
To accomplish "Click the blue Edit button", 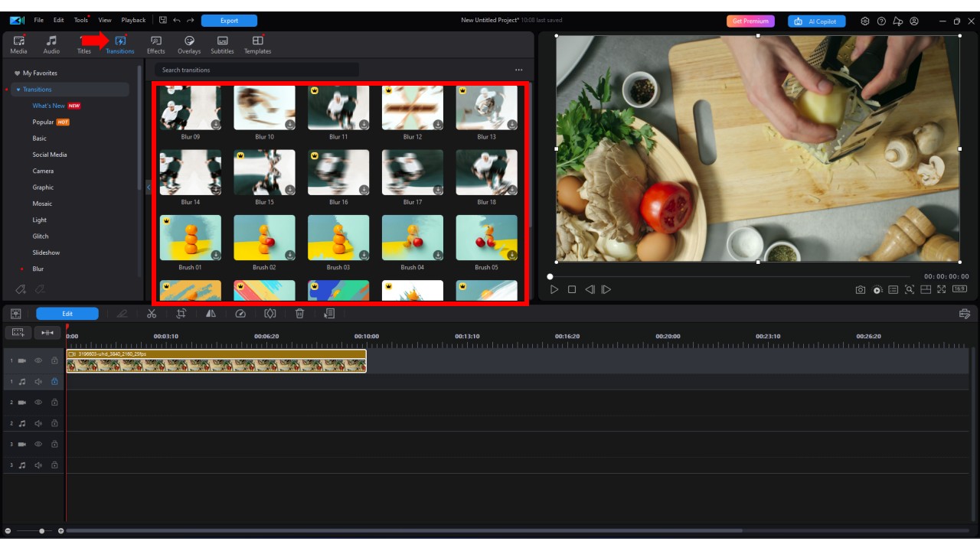I will click(x=67, y=314).
